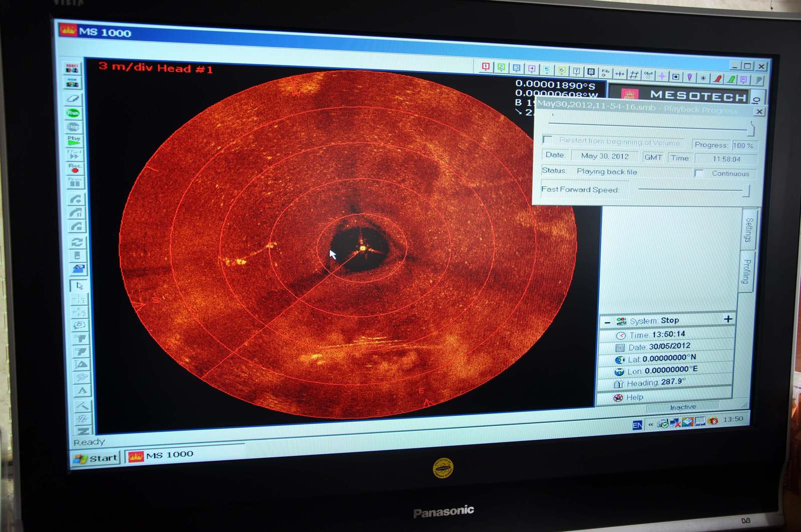
Task: Expand hidden system tray icons chevron
Action: click(x=651, y=424)
